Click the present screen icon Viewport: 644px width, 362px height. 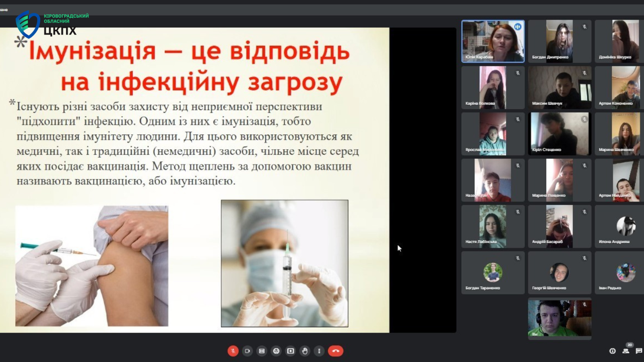click(x=290, y=351)
